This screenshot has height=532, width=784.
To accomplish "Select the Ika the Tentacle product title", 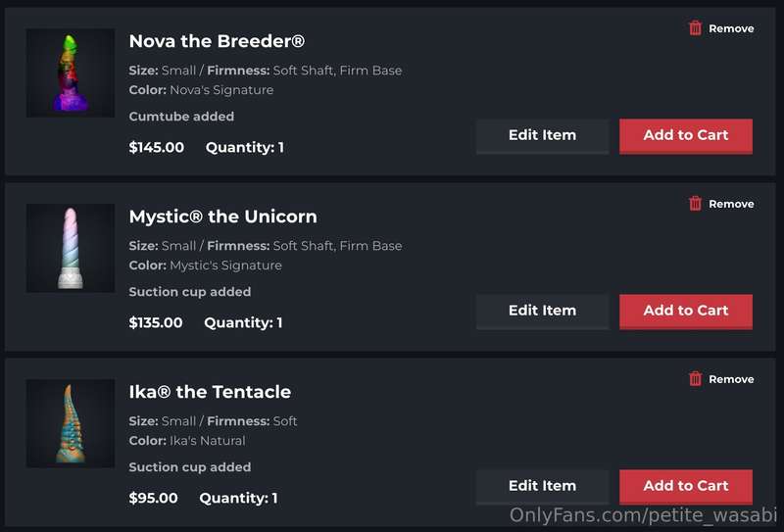I will pos(210,392).
